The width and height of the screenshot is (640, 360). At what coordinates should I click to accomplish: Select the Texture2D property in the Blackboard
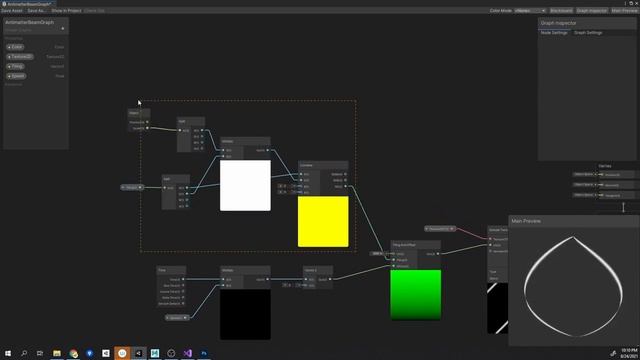tap(20, 57)
